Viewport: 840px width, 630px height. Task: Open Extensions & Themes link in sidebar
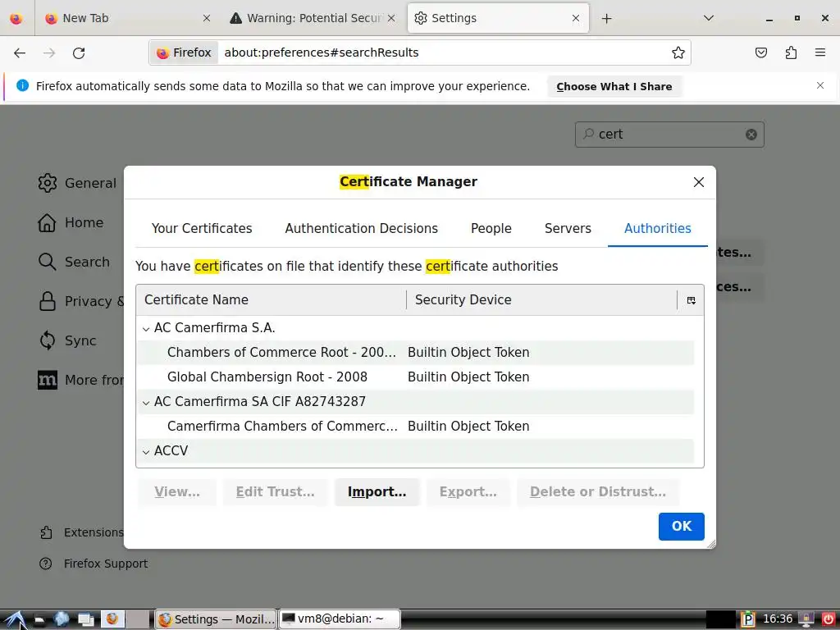81,532
